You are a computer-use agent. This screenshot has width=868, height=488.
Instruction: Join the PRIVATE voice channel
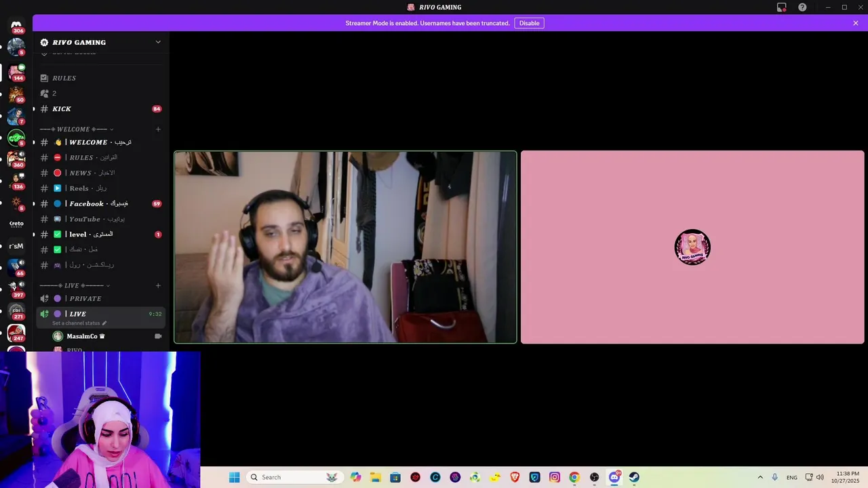101,298
